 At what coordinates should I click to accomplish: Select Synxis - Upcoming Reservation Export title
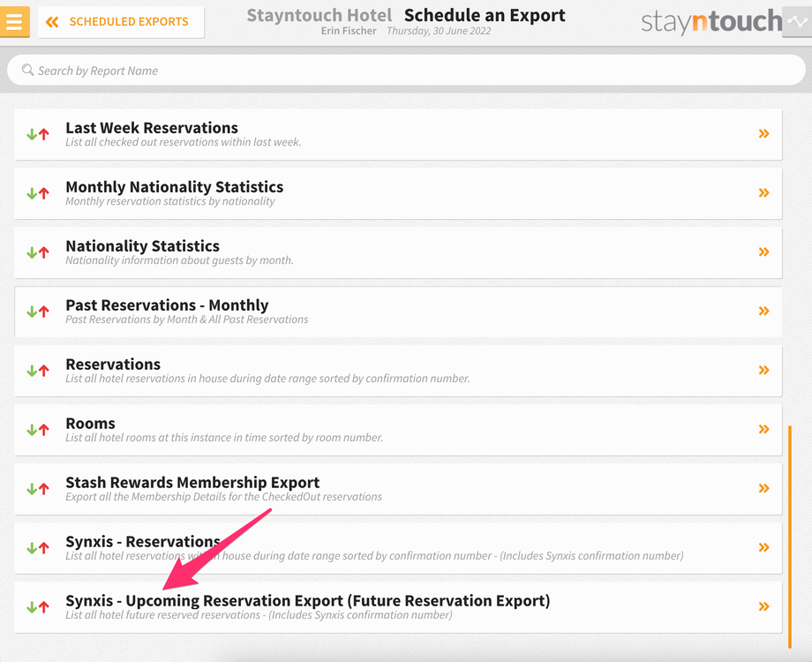308,600
